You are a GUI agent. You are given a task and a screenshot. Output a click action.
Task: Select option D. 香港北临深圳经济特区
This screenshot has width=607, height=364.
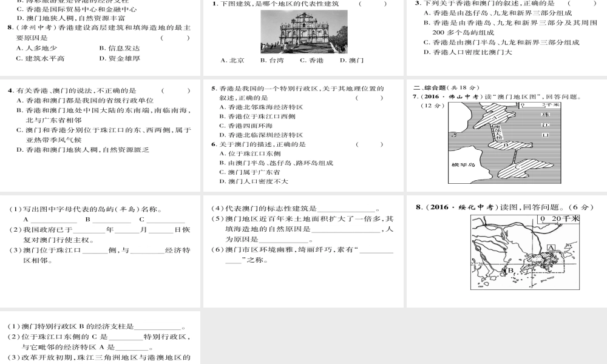pyautogui.click(x=261, y=135)
